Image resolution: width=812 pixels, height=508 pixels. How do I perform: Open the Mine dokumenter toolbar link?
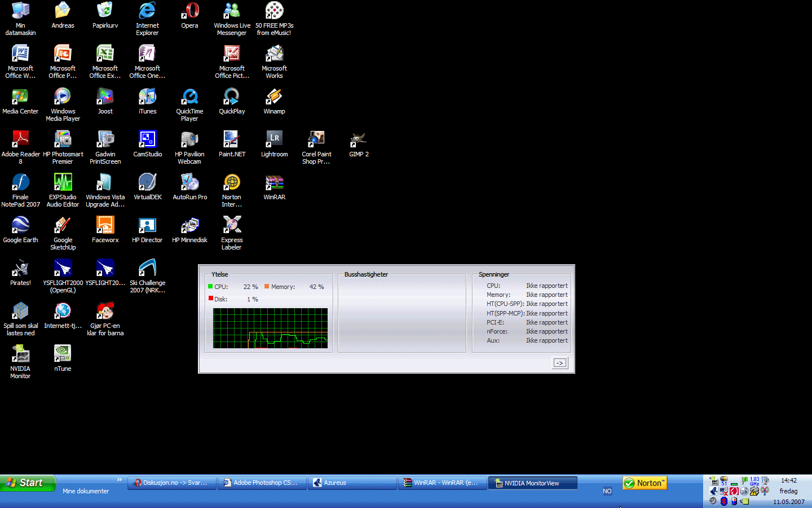pos(86,491)
